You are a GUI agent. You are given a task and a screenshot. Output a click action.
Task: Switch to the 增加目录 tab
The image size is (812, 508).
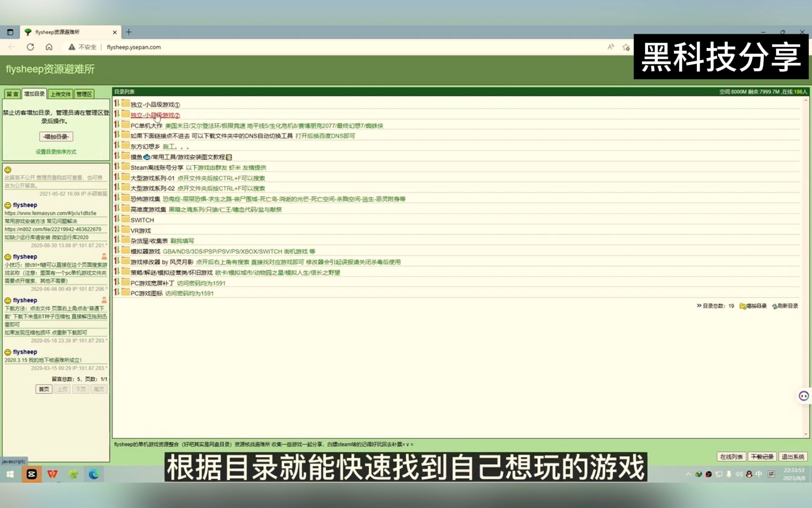(x=34, y=94)
